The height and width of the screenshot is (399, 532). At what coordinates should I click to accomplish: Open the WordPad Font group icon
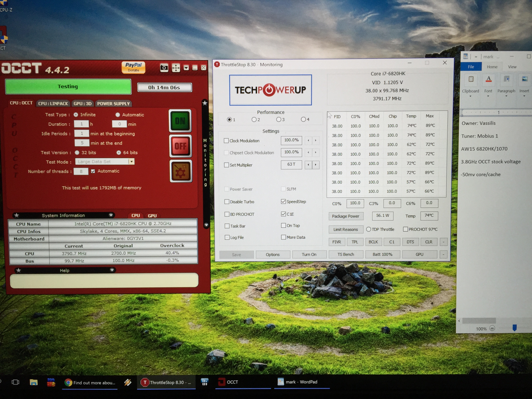488,80
